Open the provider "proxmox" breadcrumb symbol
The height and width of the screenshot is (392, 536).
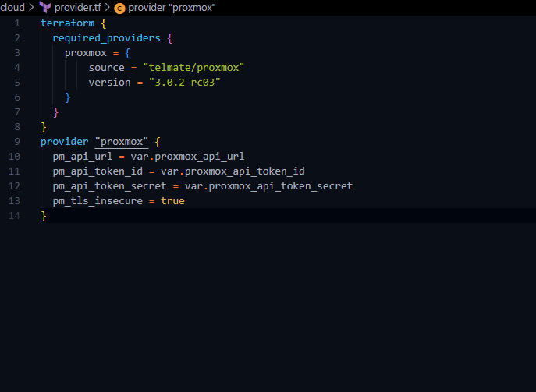(172, 7)
